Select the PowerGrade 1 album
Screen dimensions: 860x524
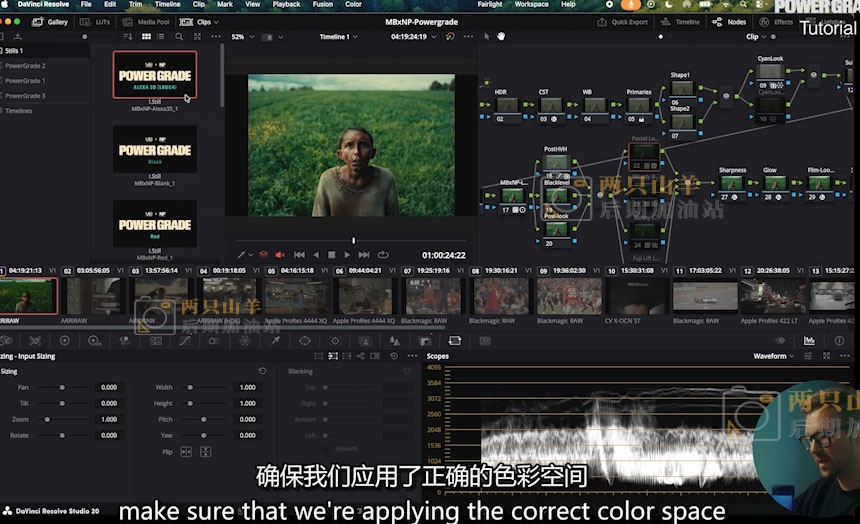(x=25, y=81)
